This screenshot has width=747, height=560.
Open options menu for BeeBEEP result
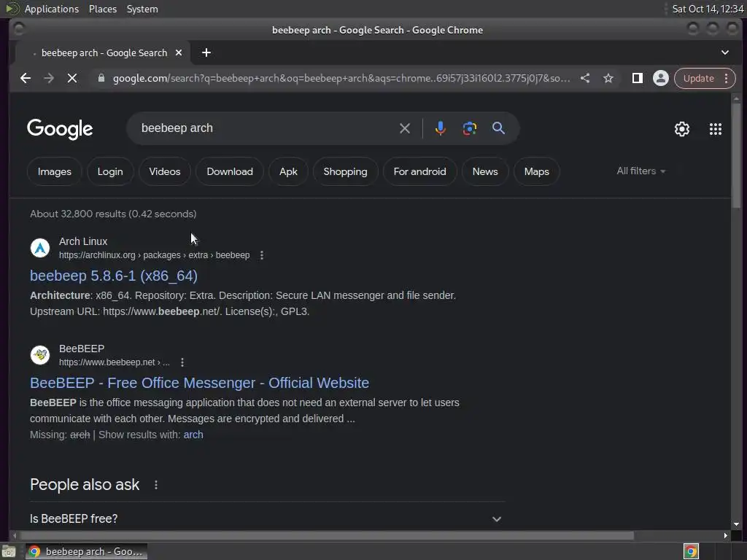pos(182,362)
